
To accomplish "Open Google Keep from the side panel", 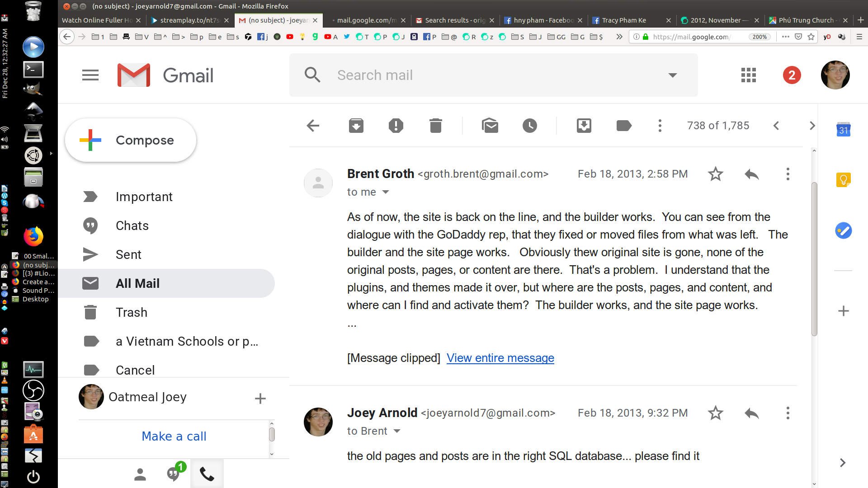I will pos(843,179).
